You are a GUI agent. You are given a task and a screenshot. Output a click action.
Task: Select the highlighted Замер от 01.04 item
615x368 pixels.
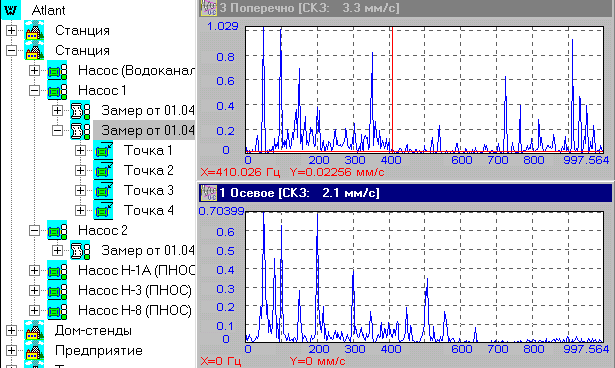144,130
